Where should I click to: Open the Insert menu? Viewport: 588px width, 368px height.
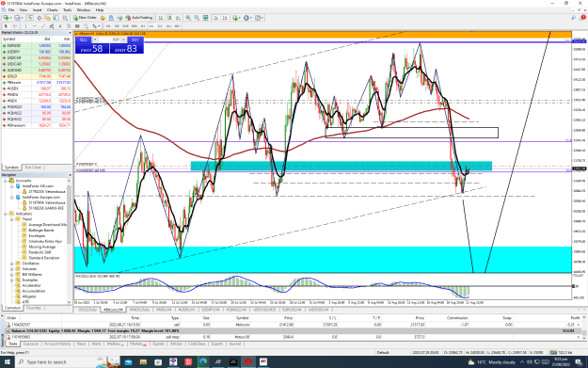click(37, 10)
